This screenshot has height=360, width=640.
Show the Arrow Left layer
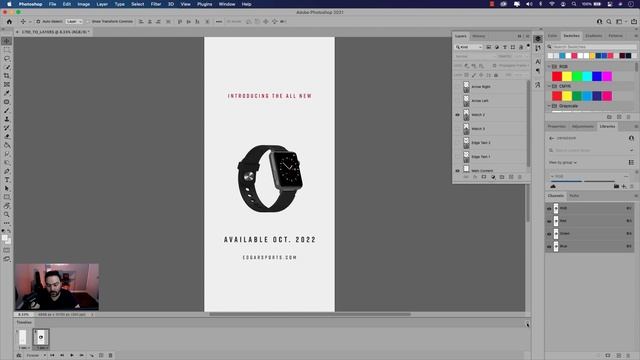458,100
